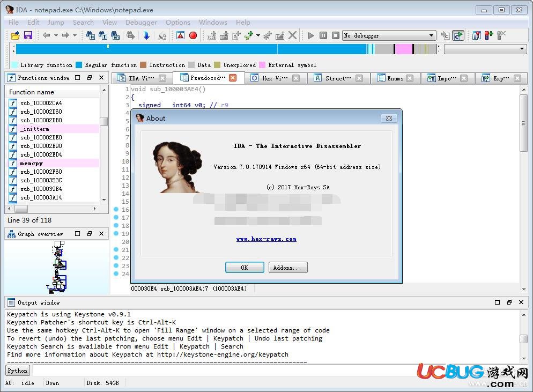
Task: Click the green-arrow C pseudocode icon
Action: [x=458, y=35]
